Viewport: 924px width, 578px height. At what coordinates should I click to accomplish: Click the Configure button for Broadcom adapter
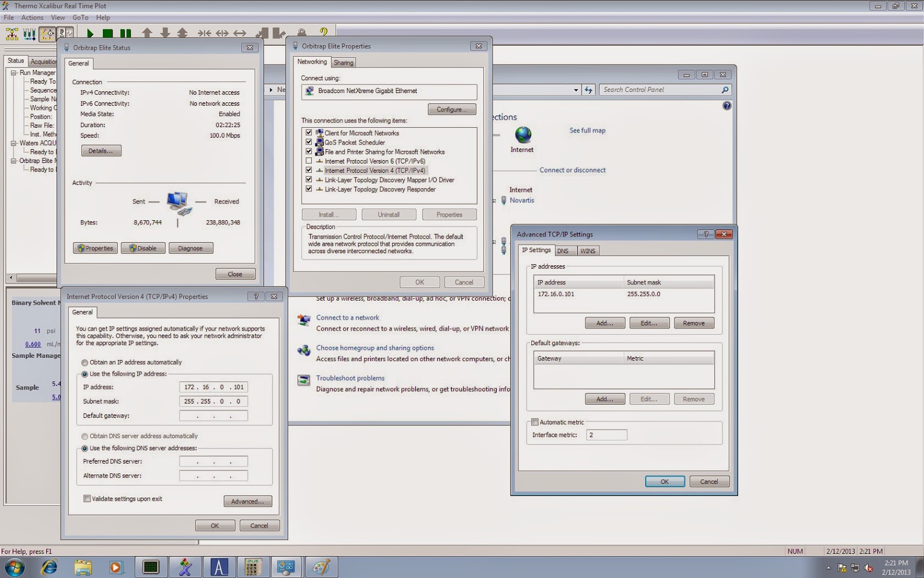tap(452, 109)
